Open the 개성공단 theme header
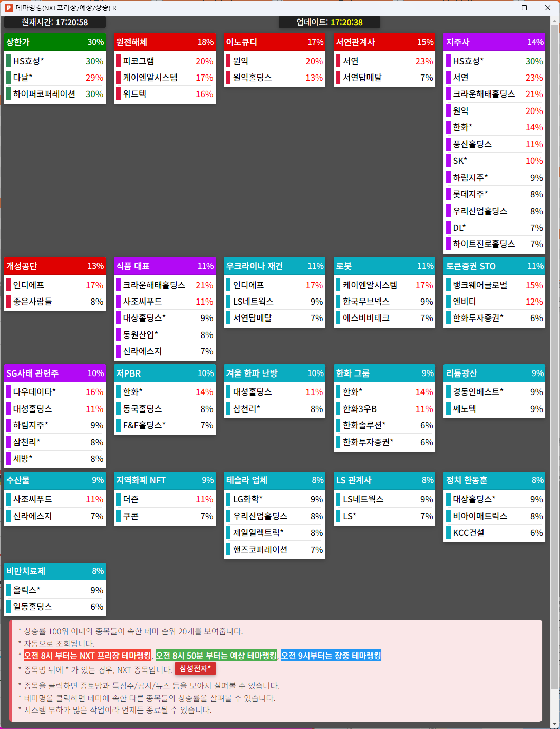The image size is (560, 729). pyautogui.click(x=55, y=266)
